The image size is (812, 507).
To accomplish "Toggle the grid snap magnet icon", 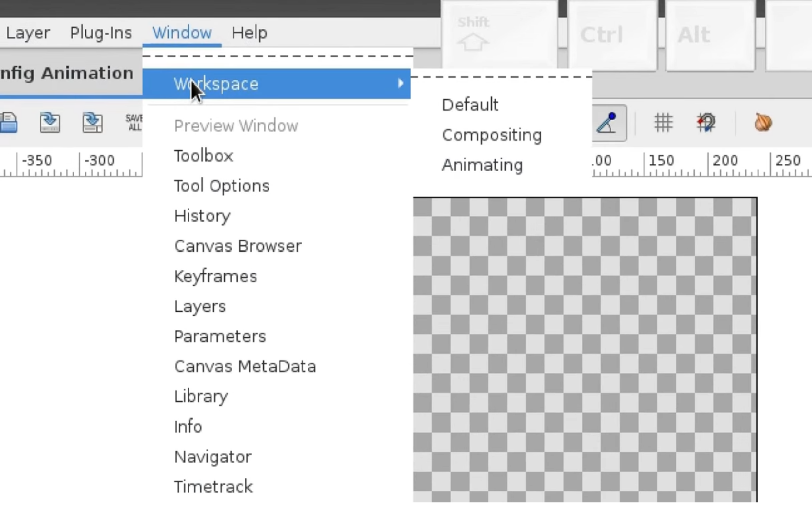I will coord(706,123).
